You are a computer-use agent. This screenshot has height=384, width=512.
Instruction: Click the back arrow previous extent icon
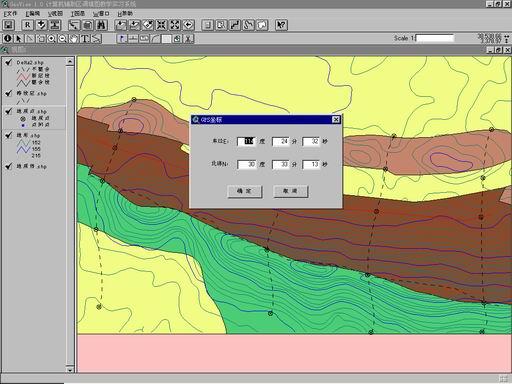pos(188,25)
